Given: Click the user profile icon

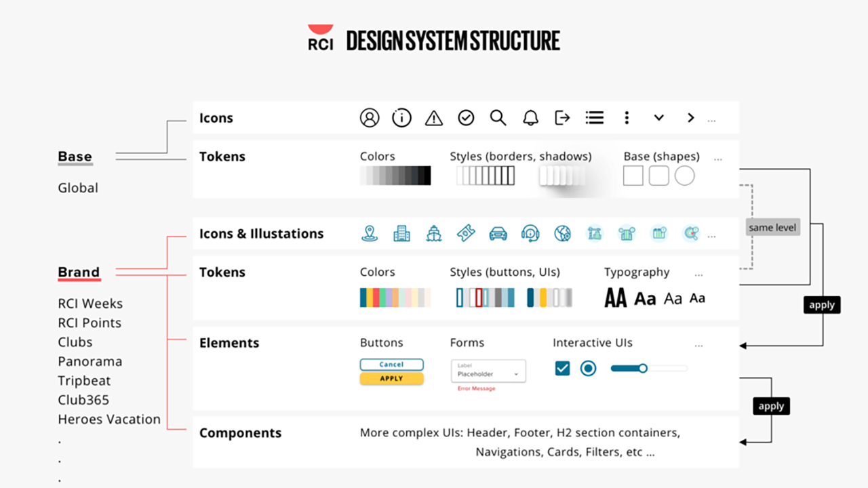Looking at the screenshot, I should pyautogui.click(x=370, y=118).
